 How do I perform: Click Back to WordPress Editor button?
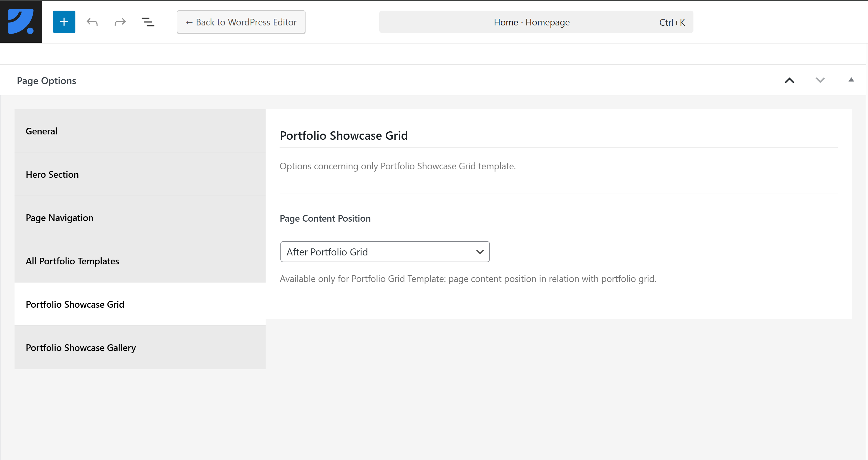click(241, 22)
